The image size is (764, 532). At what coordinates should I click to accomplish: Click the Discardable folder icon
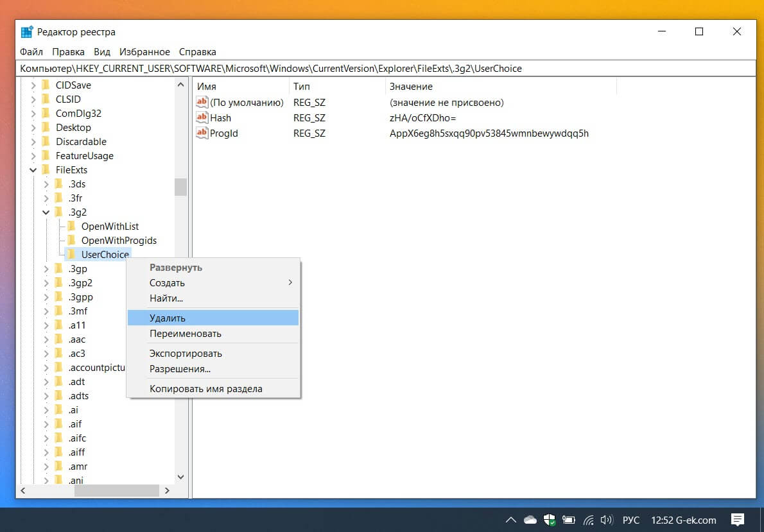[x=46, y=141]
